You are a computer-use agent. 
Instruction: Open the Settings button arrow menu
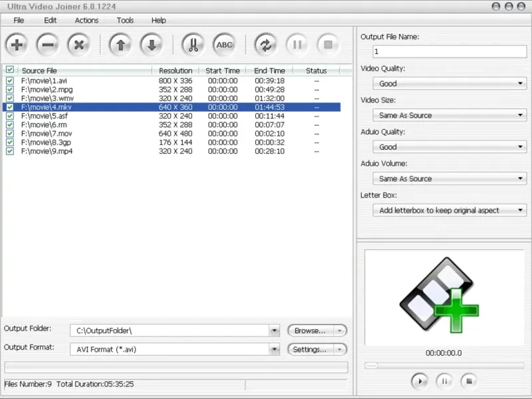point(340,349)
